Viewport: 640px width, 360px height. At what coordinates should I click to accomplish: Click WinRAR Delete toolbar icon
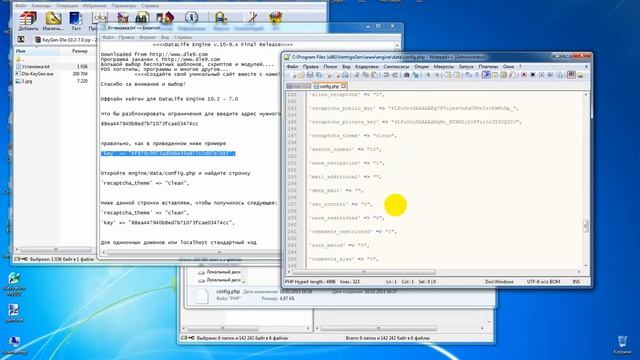[x=122, y=18]
